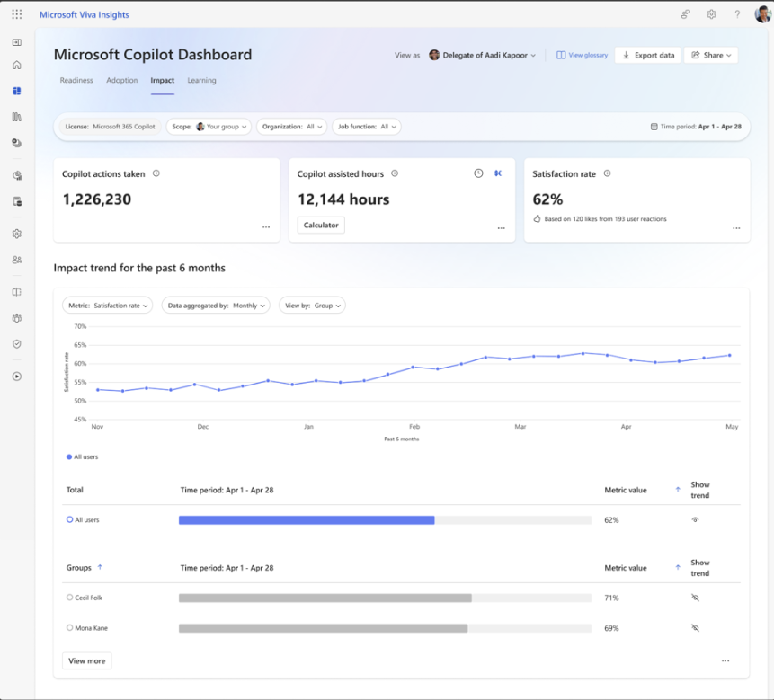
Task: Open settings gear icon in header
Action: [x=711, y=14]
